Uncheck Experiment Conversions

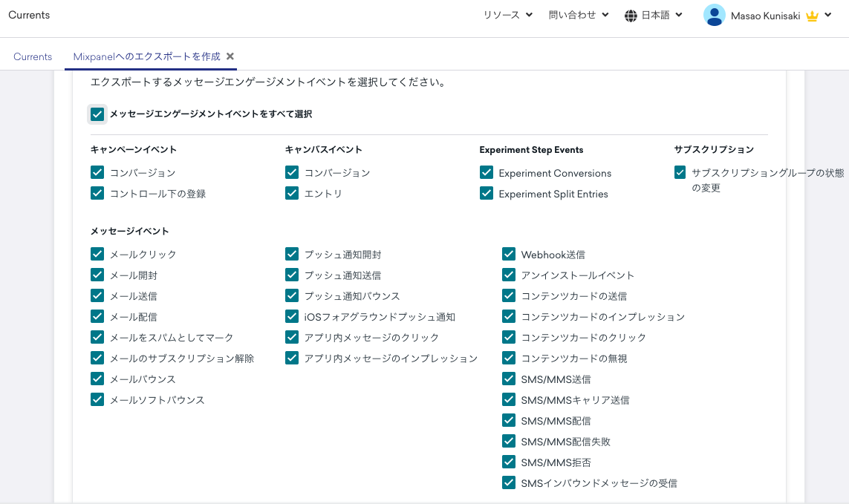tap(487, 172)
